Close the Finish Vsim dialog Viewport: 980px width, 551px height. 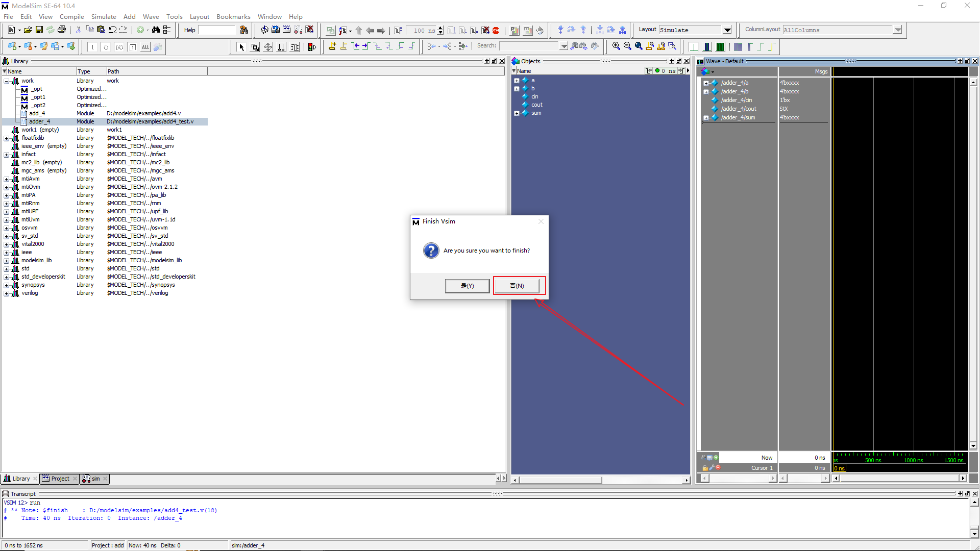pos(541,221)
